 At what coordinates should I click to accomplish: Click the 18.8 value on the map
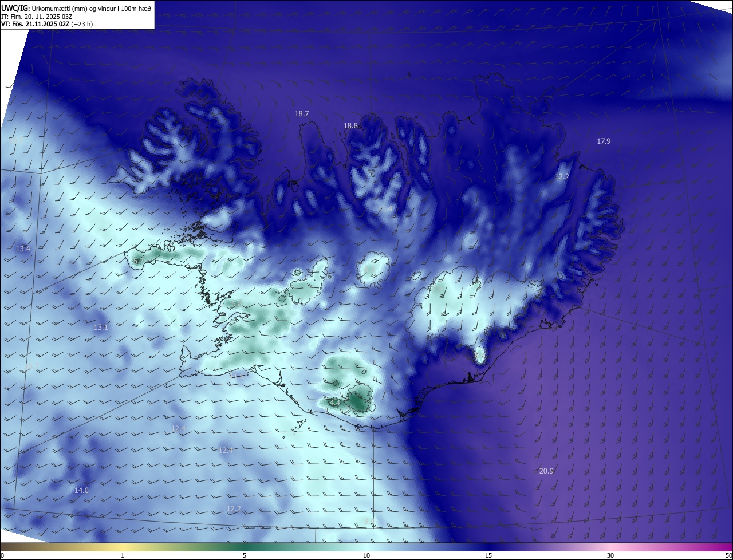tap(350, 126)
